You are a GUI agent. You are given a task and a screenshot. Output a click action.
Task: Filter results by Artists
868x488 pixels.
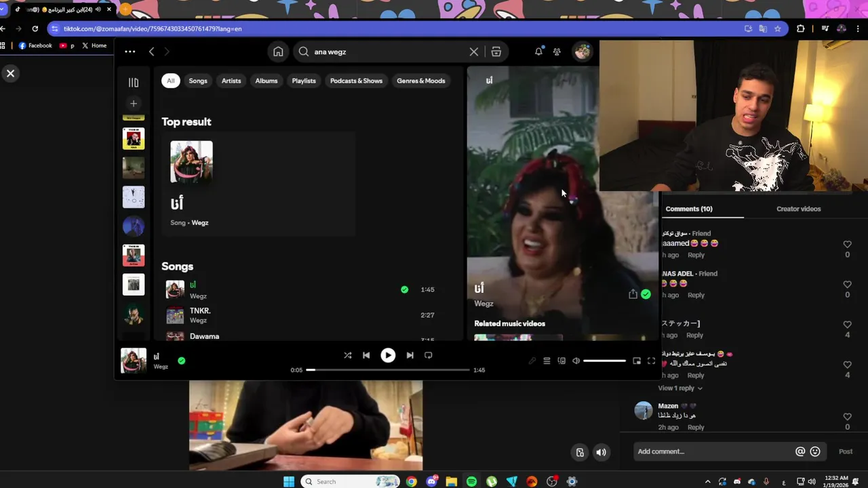(x=231, y=81)
